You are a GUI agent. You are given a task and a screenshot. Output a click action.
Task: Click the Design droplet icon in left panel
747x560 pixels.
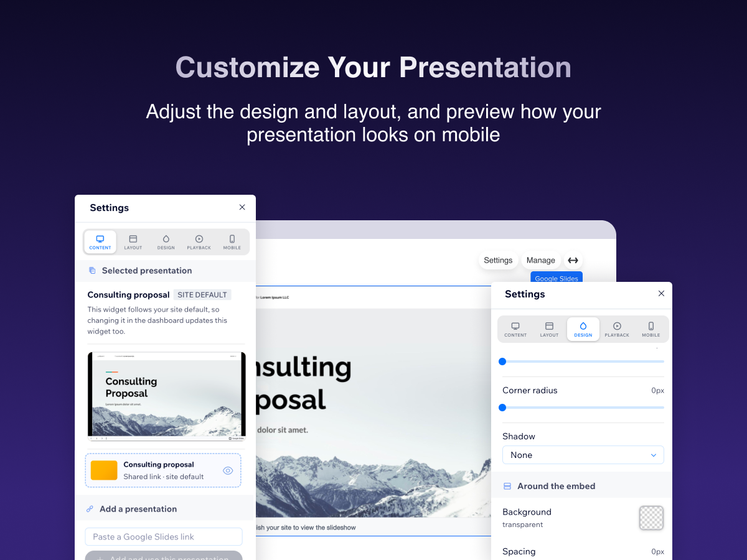pyautogui.click(x=166, y=239)
